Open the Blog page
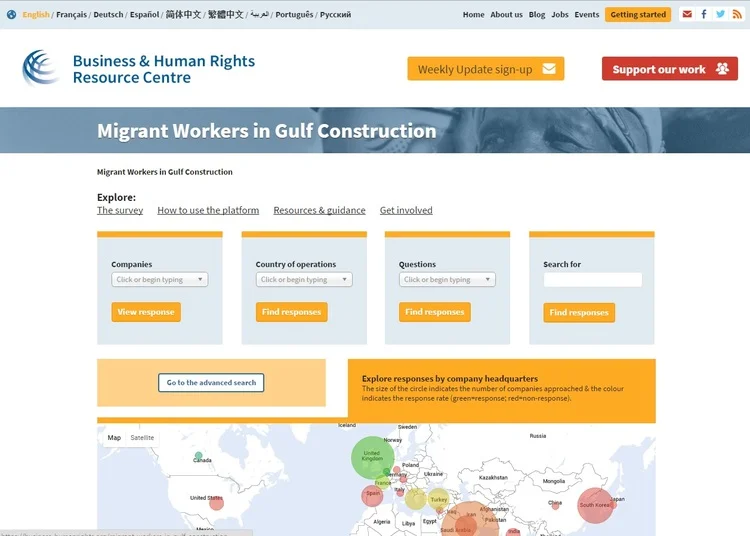 (x=537, y=15)
